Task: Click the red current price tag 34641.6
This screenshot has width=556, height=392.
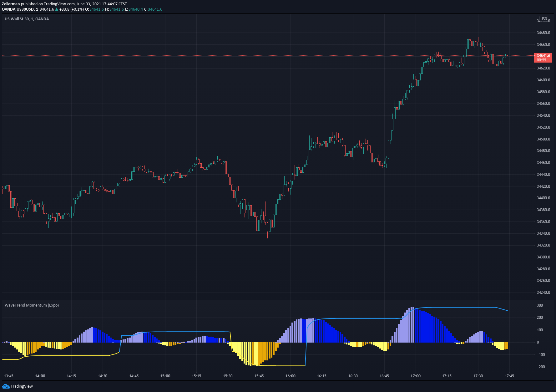Action: pyautogui.click(x=543, y=56)
